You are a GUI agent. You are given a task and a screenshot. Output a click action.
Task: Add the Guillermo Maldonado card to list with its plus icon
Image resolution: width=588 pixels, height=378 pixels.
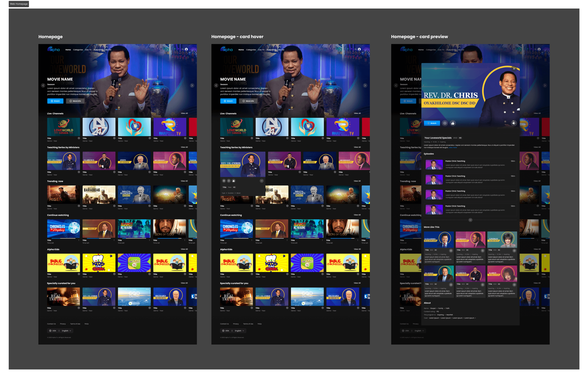[451, 251]
